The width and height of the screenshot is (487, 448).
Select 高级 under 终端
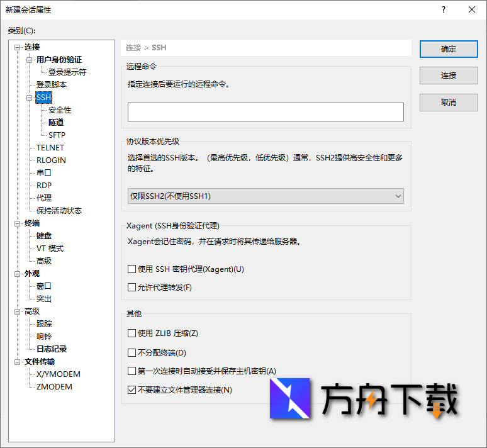click(44, 261)
